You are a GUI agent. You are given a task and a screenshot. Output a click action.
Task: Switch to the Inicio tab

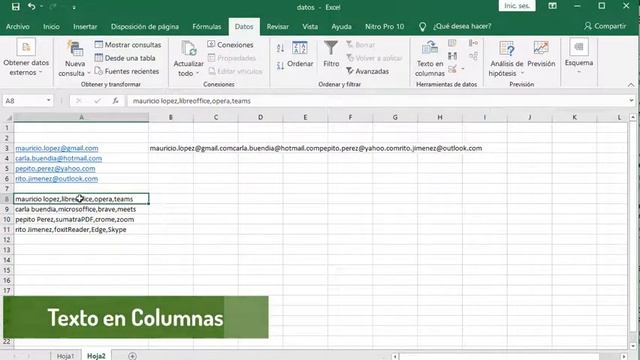click(51, 27)
